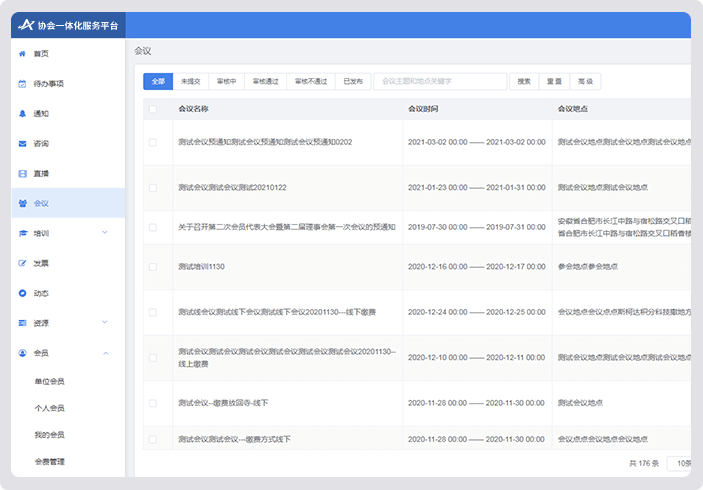Click the 重置 reset button
Viewport: 703px width, 490px height.
point(554,81)
